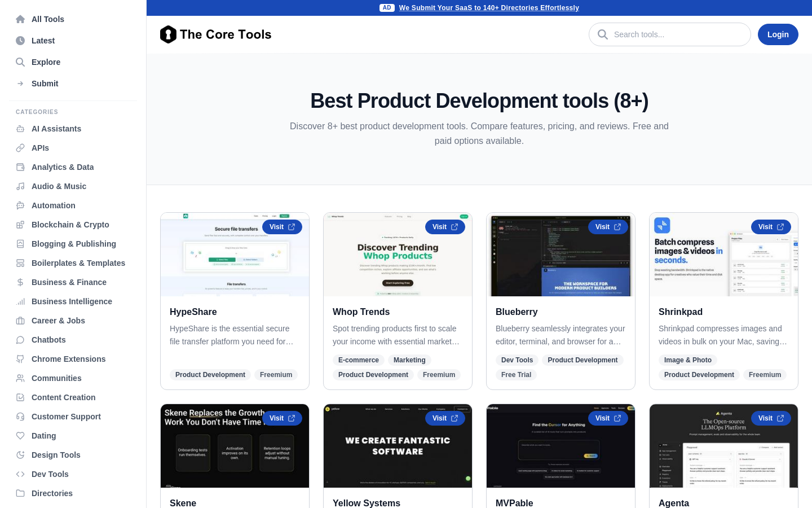Click the Search tools input field
The height and width of the screenshot is (508, 812).
[670, 34]
